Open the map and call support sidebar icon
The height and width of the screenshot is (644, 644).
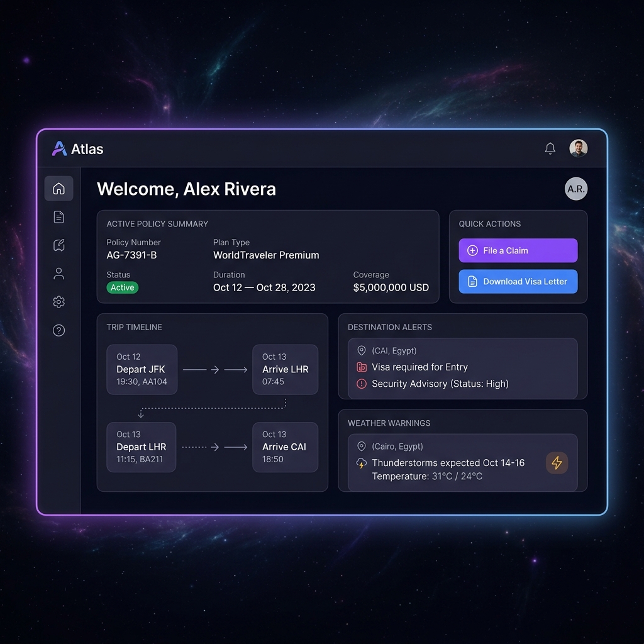pyautogui.click(x=58, y=245)
